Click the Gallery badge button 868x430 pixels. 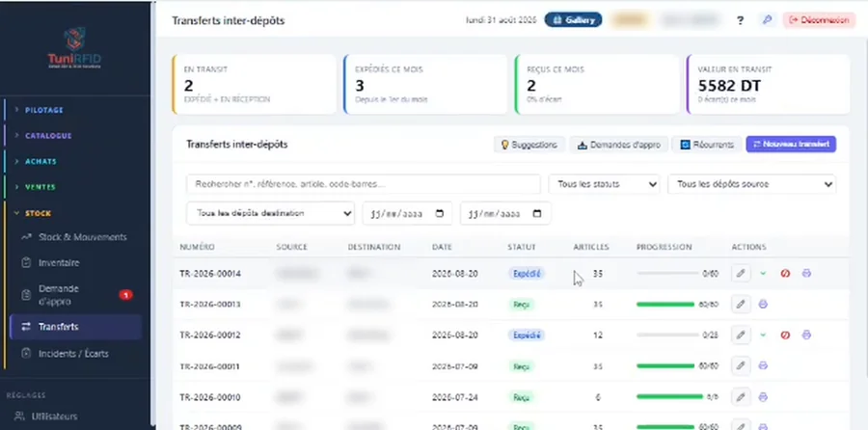(x=574, y=20)
